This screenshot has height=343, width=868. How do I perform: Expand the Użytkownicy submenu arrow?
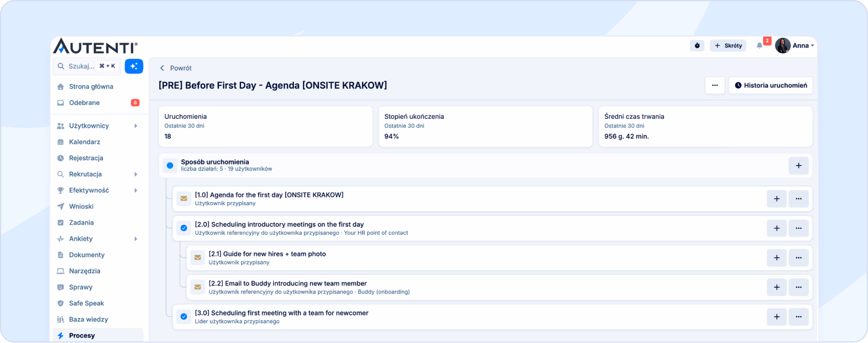[x=136, y=126]
